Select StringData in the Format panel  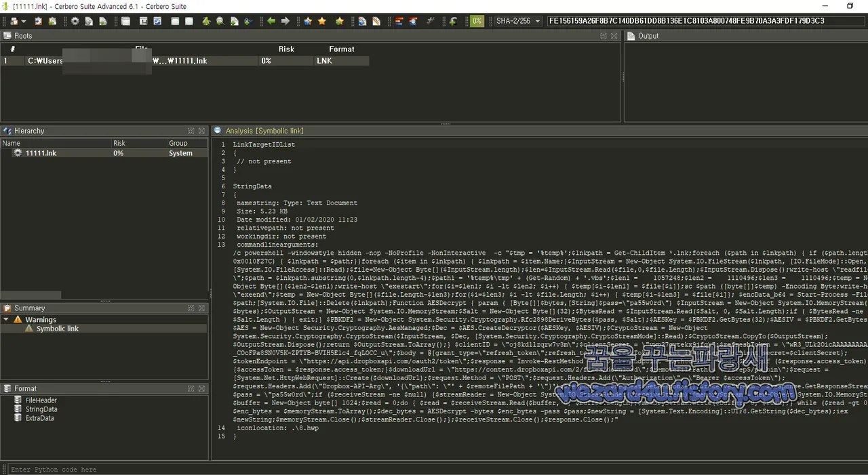(41, 409)
